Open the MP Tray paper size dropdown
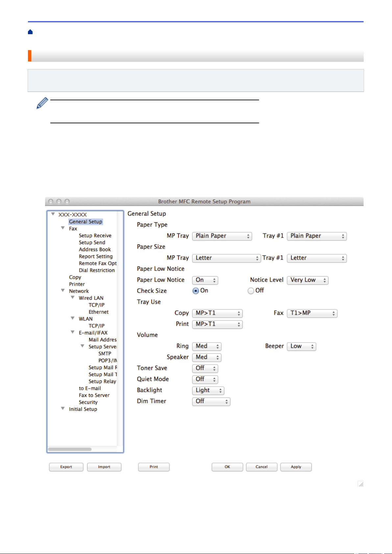The width and height of the screenshot is (392, 554). [227, 258]
